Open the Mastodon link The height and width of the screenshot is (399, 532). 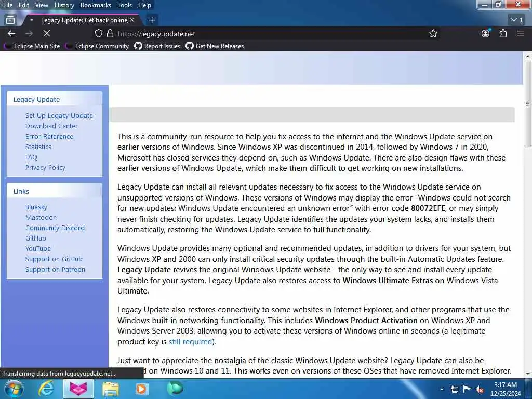41,218
